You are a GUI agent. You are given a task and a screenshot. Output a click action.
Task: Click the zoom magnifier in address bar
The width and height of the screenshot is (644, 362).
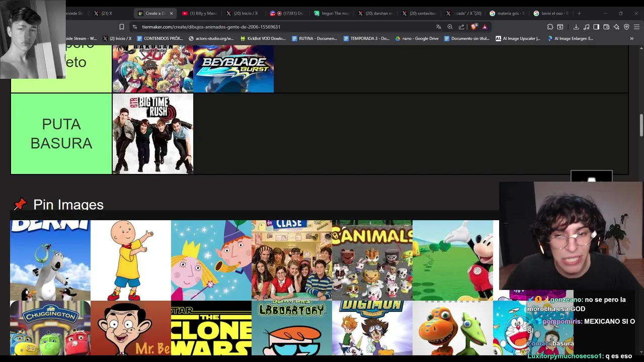(450, 27)
